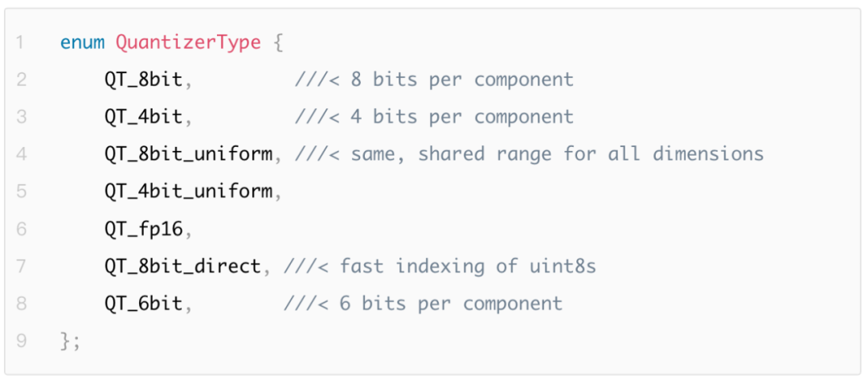Click line number 6 in gutter
The height and width of the screenshot is (380, 868).
pos(21,229)
